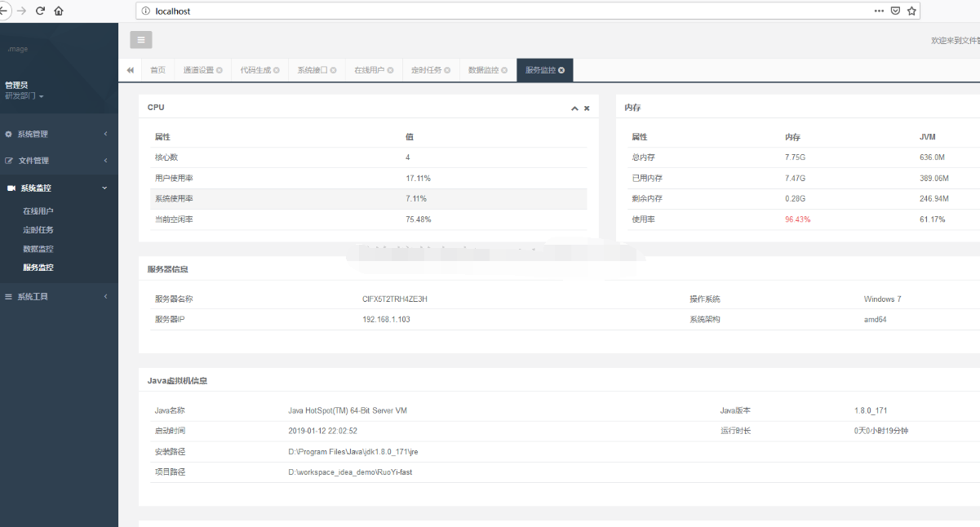Close the CPU panel

point(587,108)
